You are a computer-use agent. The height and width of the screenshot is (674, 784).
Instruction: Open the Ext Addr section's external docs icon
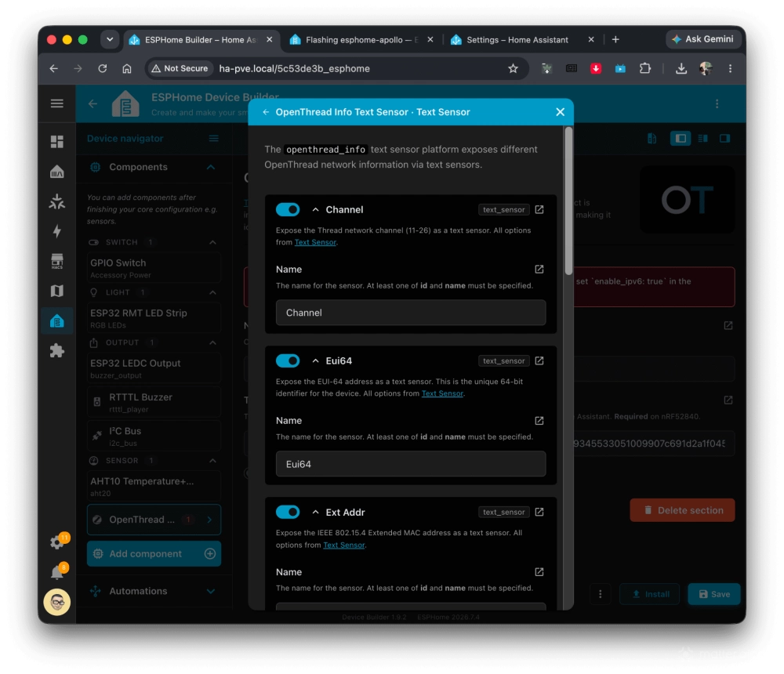539,512
